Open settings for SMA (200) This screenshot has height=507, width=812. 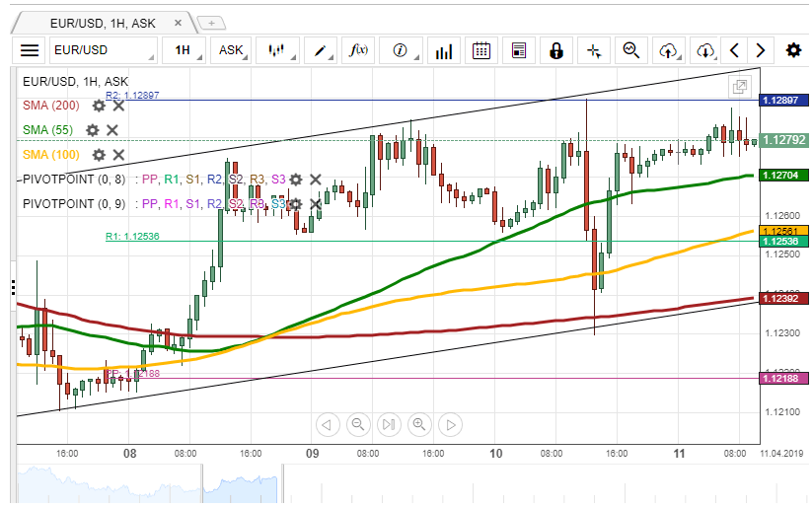(99, 106)
